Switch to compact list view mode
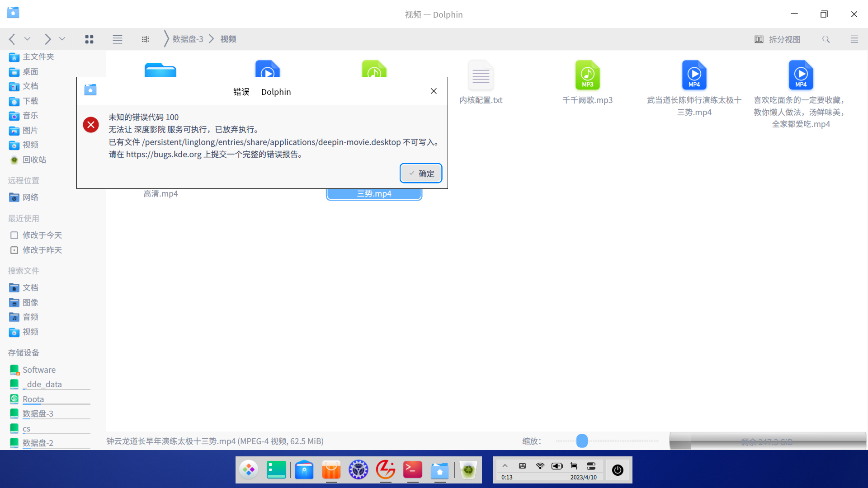The height and width of the screenshot is (488, 868). (x=118, y=39)
